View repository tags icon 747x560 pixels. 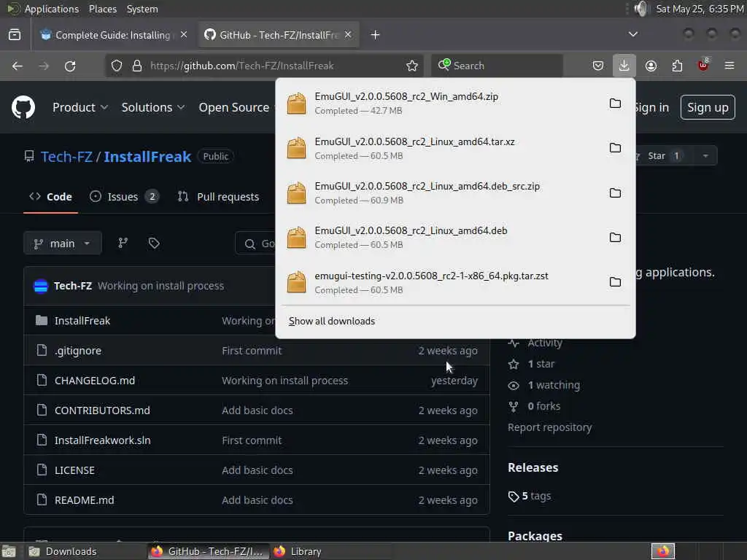154,244
